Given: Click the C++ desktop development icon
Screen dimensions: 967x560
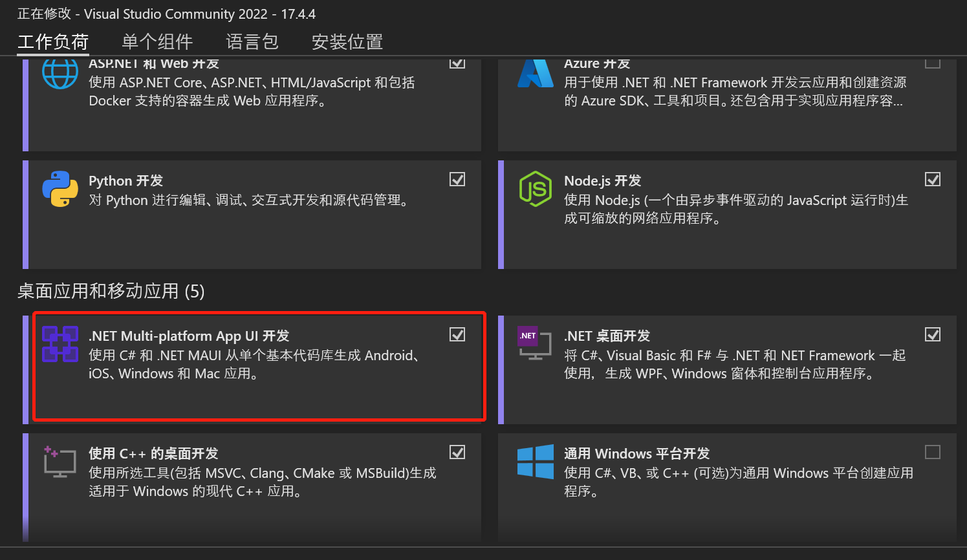Looking at the screenshot, I should click(x=60, y=462).
